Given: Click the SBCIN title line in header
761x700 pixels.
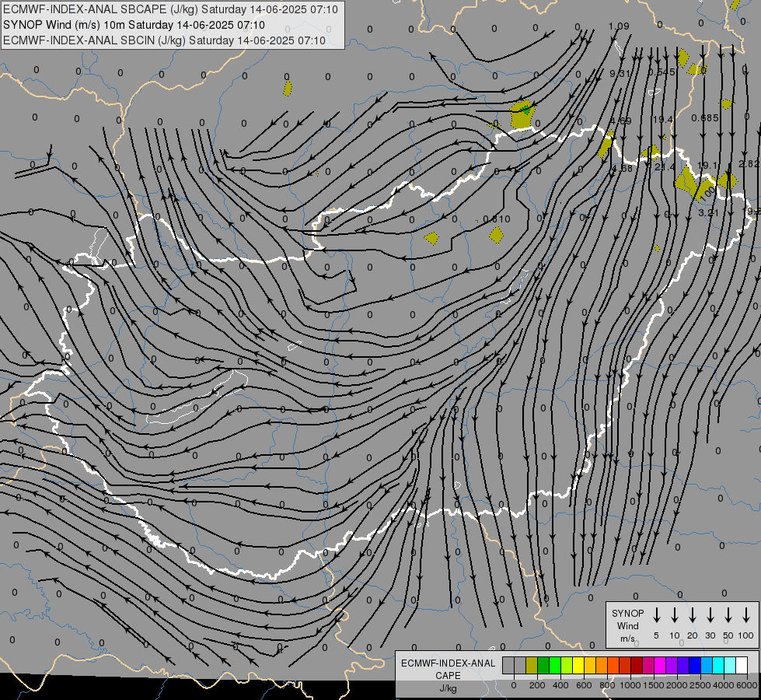Looking at the screenshot, I should pos(164,40).
